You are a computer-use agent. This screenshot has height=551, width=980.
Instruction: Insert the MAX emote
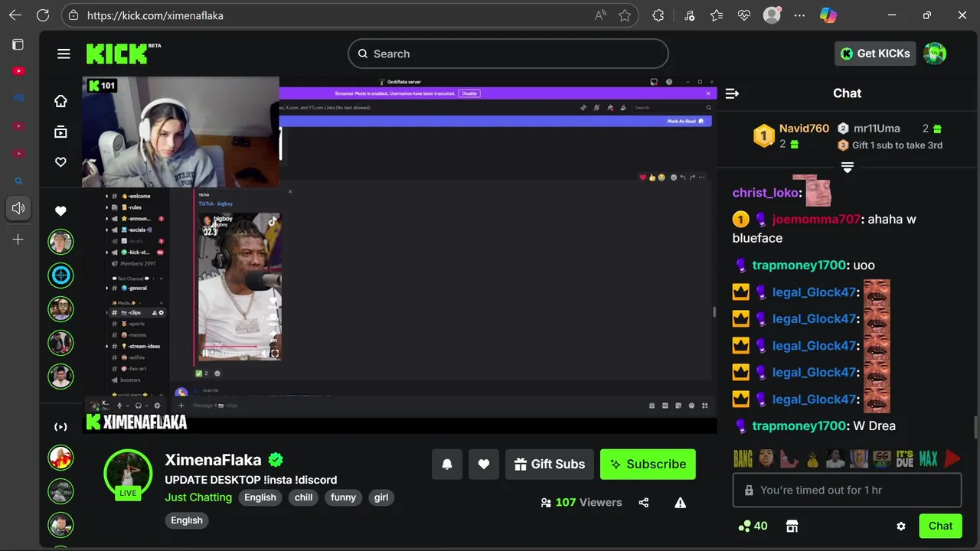928,458
